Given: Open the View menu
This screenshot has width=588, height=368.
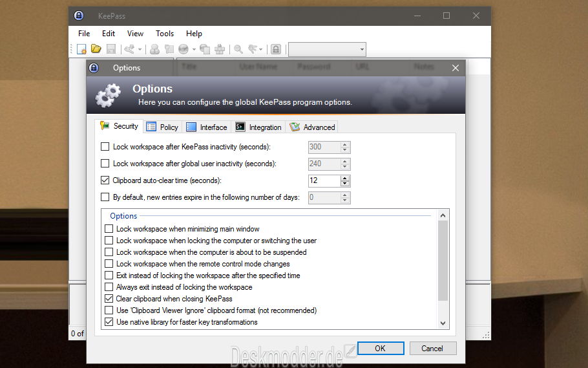Looking at the screenshot, I should pyautogui.click(x=135, y=34).
